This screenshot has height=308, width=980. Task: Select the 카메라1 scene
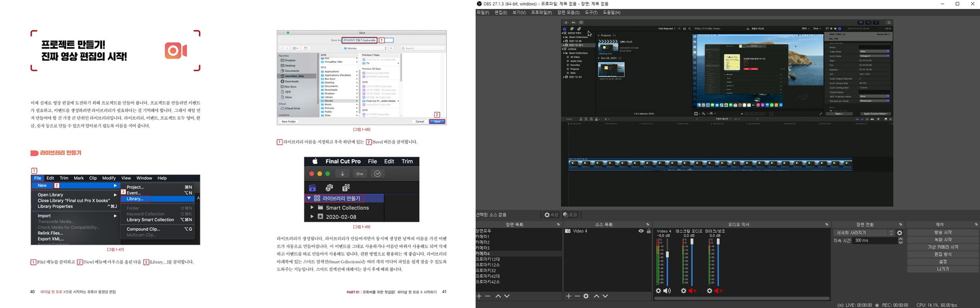(x=519, y=237)
